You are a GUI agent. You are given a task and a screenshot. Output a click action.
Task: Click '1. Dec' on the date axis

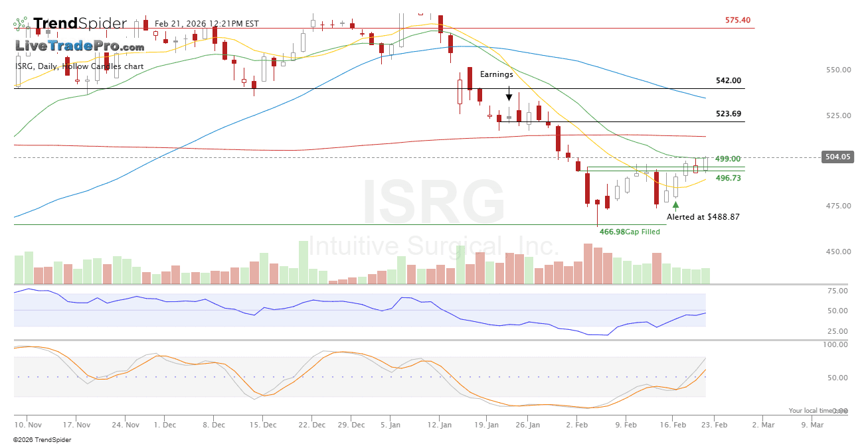coord(165,424)
